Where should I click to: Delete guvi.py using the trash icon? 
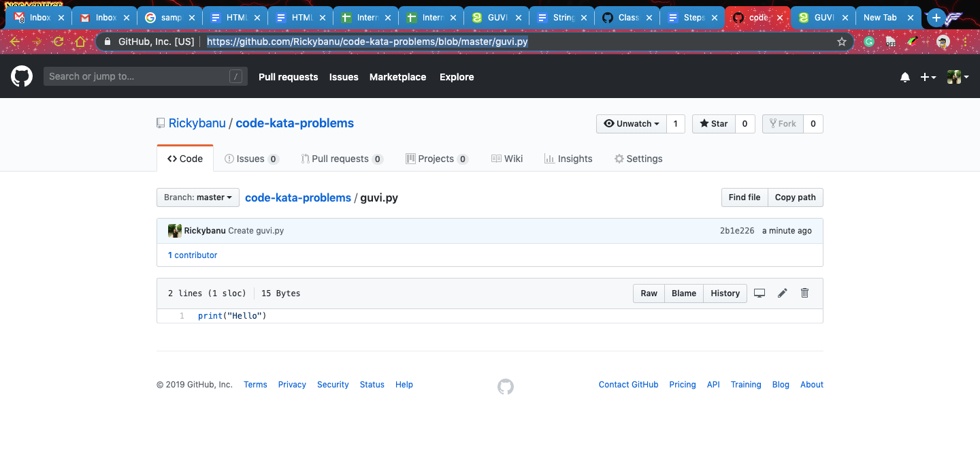pos(804,293)
